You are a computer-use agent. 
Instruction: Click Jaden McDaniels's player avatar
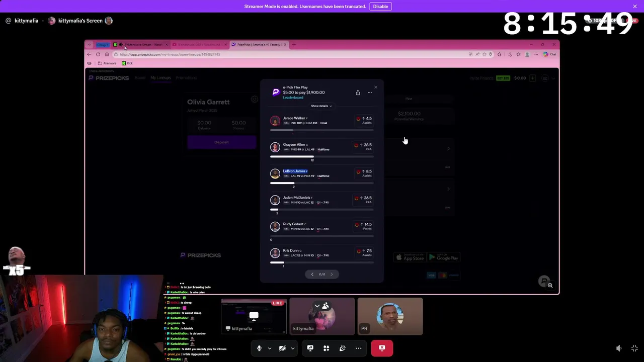pos(275,200)
